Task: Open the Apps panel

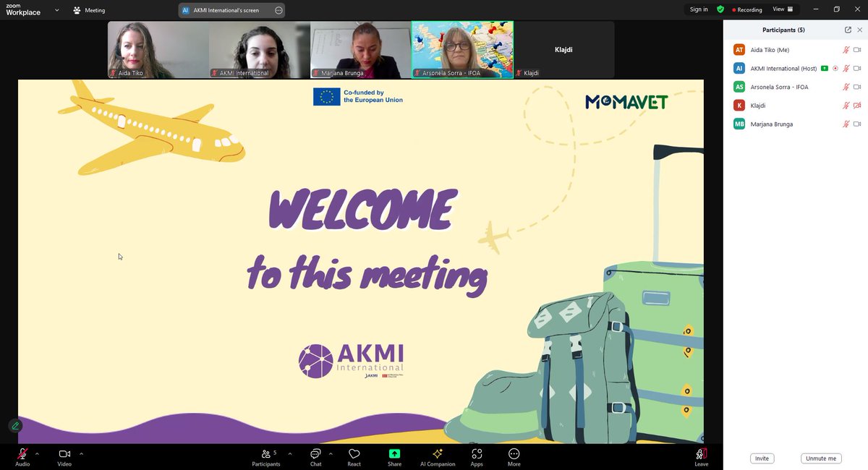Action: click(x=477, y=457)
